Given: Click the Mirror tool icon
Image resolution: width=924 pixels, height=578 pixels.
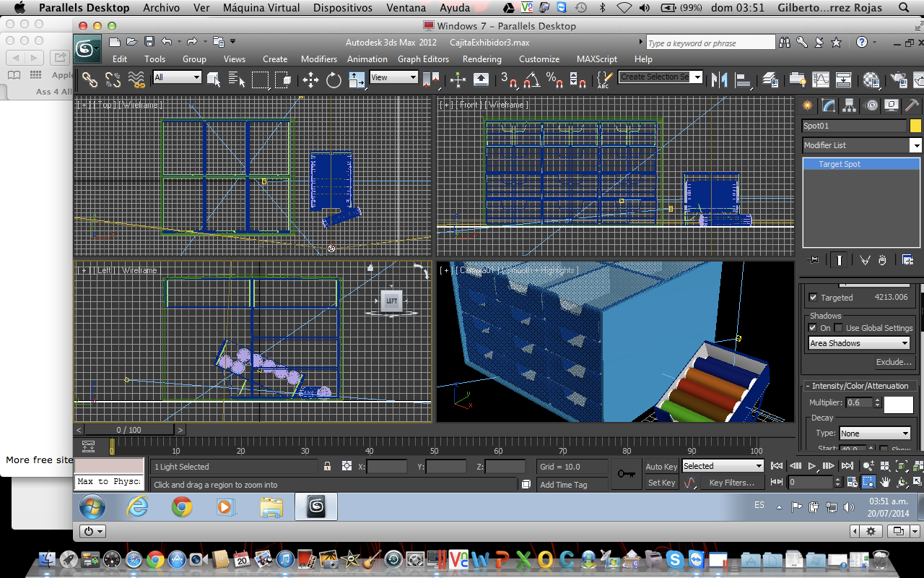Looking at the screenshot, I should coord(719,79).
